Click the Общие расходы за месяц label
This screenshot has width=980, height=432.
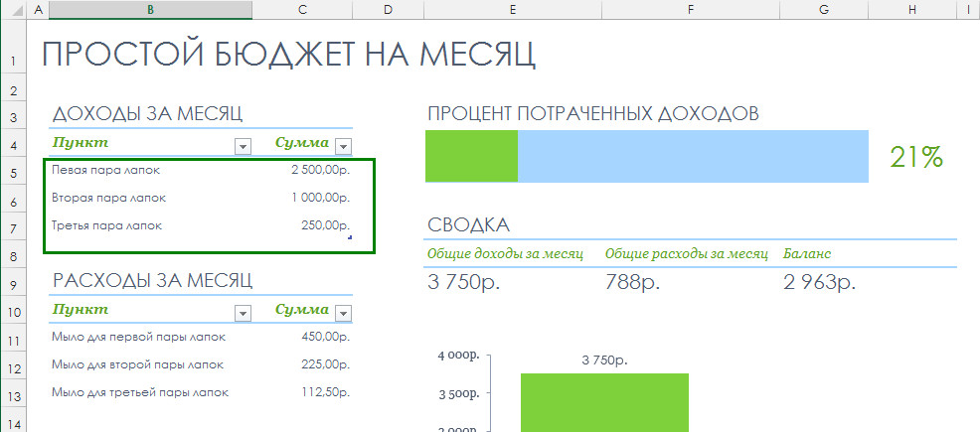(x=686, y=254)
